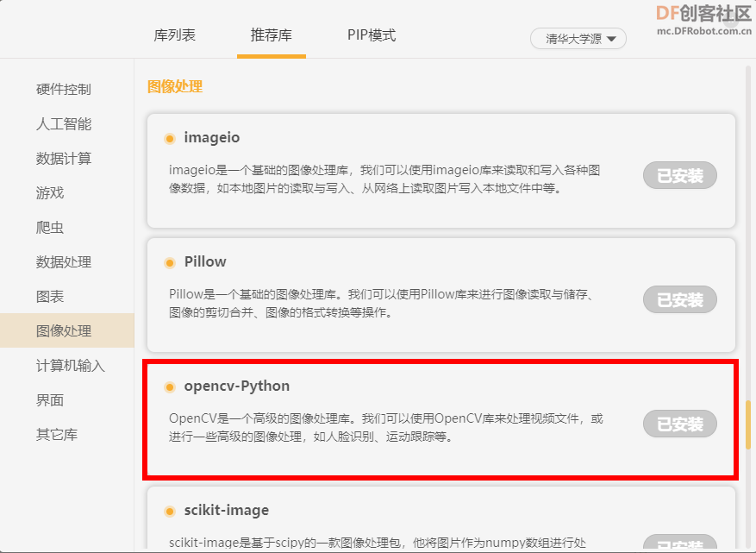This screenshot has width=756, height=553.
Task: Click the Pillow library title
Action: point(205,261)
